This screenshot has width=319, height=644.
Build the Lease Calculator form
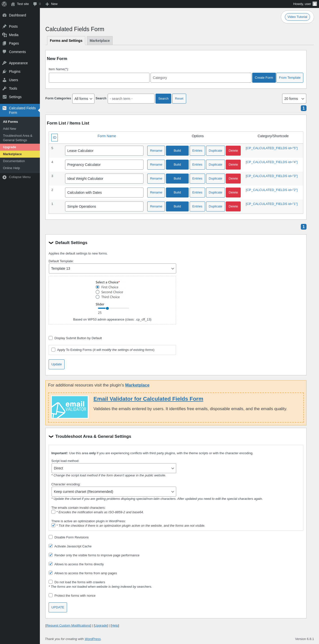click(x=177, y=151)
